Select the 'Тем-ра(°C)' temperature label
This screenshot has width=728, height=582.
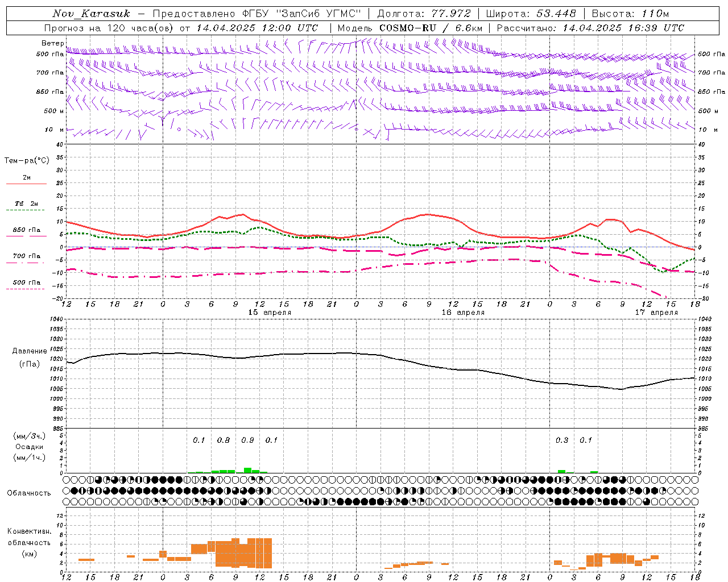27,161
